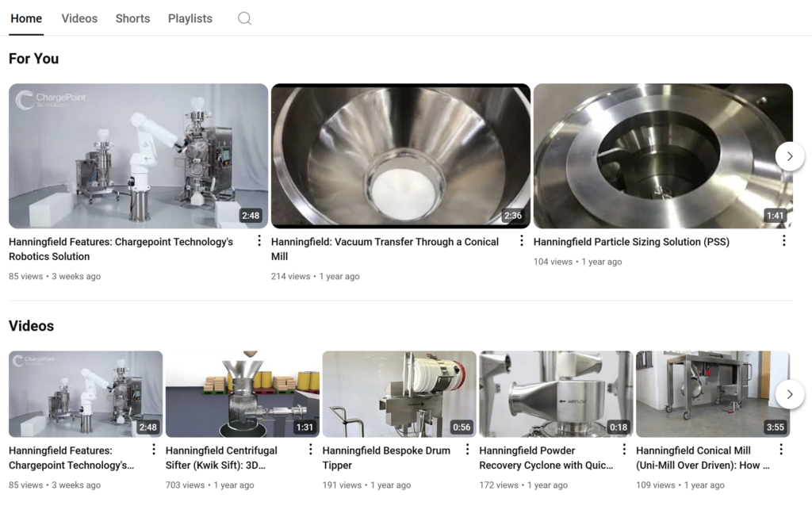Click the "703 views • 1 year ago" text
The width and height of the screenshot is (812, 506).
click(x=209, y=485)
